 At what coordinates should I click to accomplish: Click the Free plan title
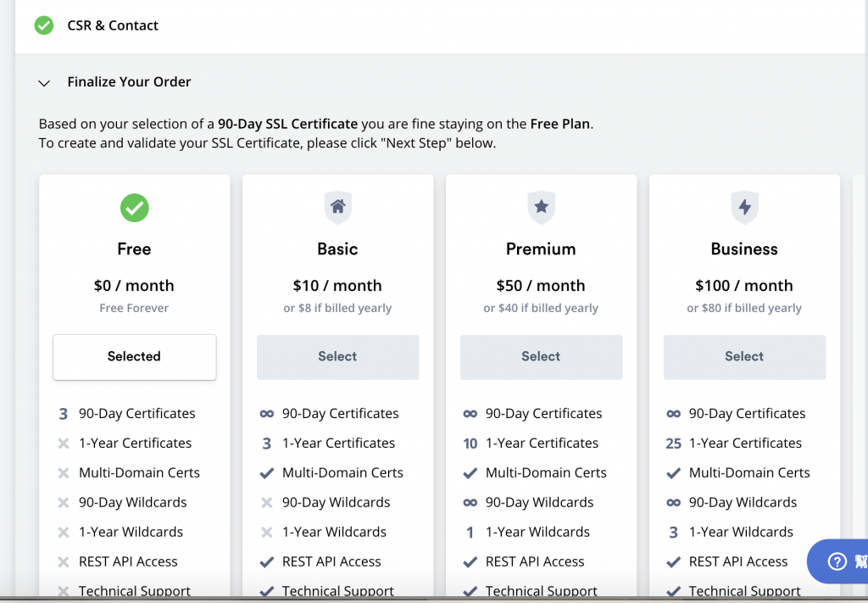[x=134, y=249]
